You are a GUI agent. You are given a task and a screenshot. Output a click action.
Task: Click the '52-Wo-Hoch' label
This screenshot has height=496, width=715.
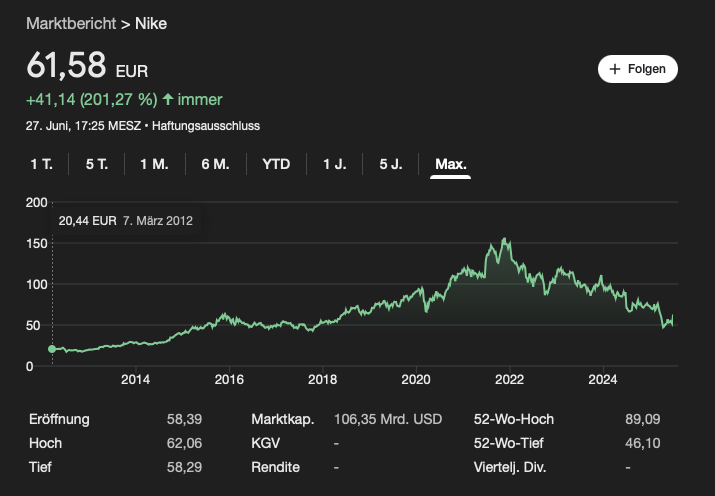click(x=514, y=419)
